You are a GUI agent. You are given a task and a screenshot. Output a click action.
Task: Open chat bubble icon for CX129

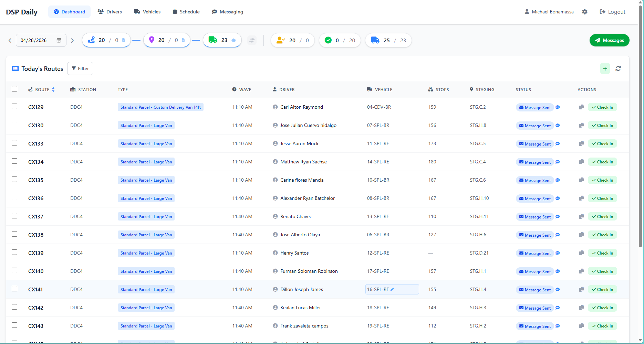point(558,107)
